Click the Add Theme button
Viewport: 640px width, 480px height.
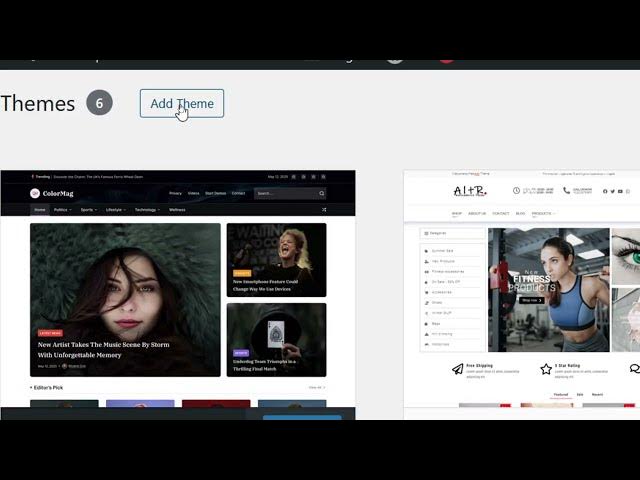(181, 103)
